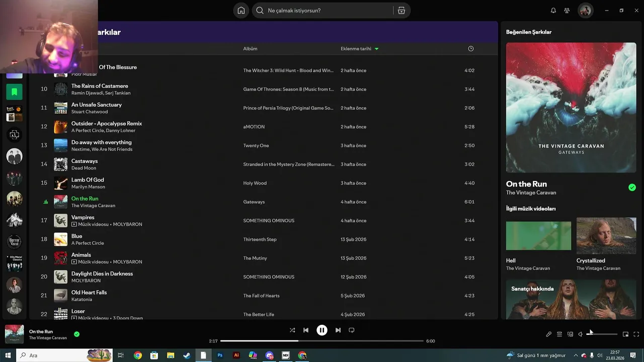Click the magnifier search icon
The height and width of the screenshot is (362, 644).
point(260,11)
